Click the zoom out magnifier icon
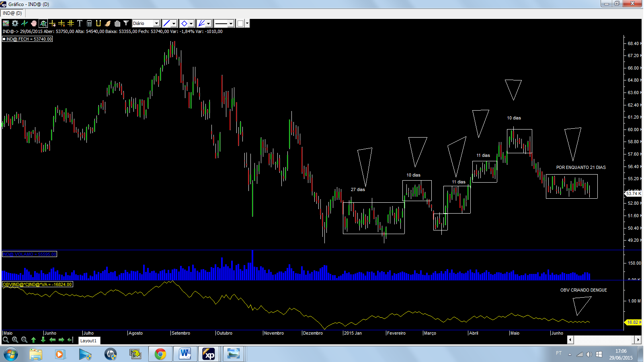This screenshot has width=644, height=362. point(25,340)
